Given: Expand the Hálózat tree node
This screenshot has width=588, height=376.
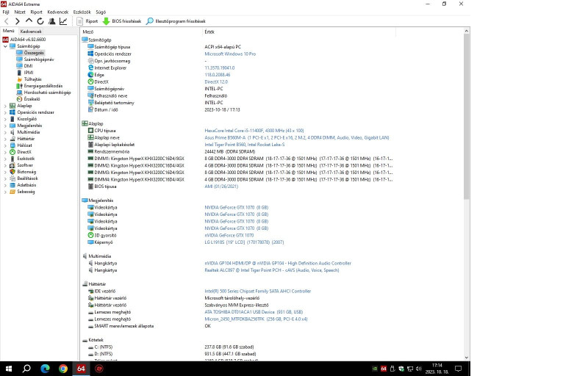Looking at the screenshot, I should pyautogui.click(x=5, y=145).
